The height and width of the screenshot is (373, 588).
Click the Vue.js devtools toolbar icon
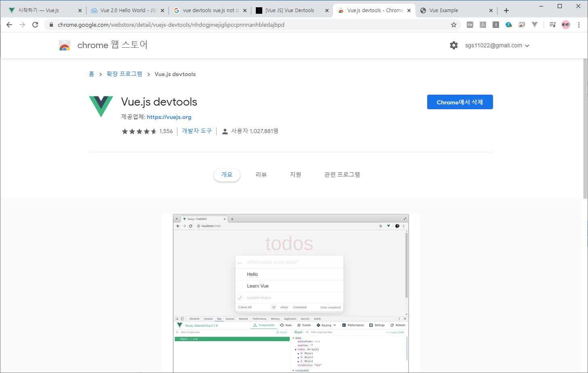tap(535, 25)
